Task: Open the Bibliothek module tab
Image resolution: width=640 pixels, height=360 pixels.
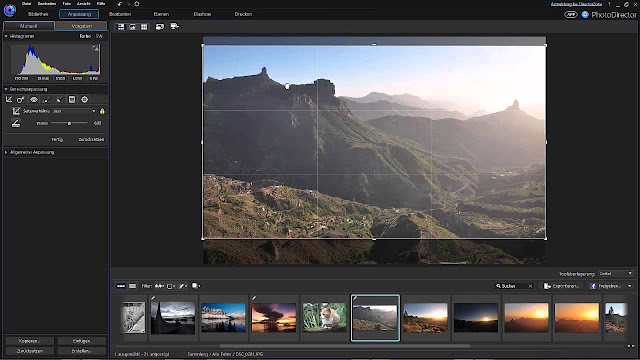Action: pos(38,14)
